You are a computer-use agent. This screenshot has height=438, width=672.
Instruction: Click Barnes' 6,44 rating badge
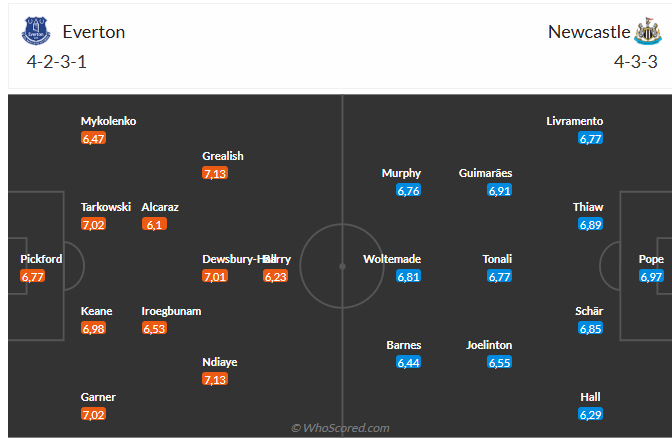(408, 362)
